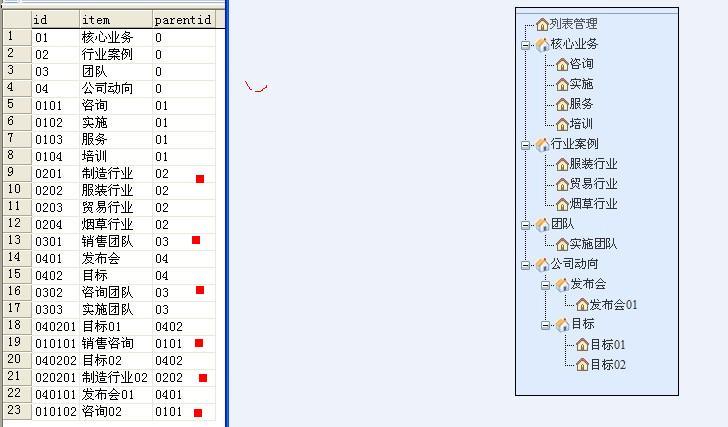Click house icon next to tree node 目标01
Viewport: 728px width, 427px height.
582,345
